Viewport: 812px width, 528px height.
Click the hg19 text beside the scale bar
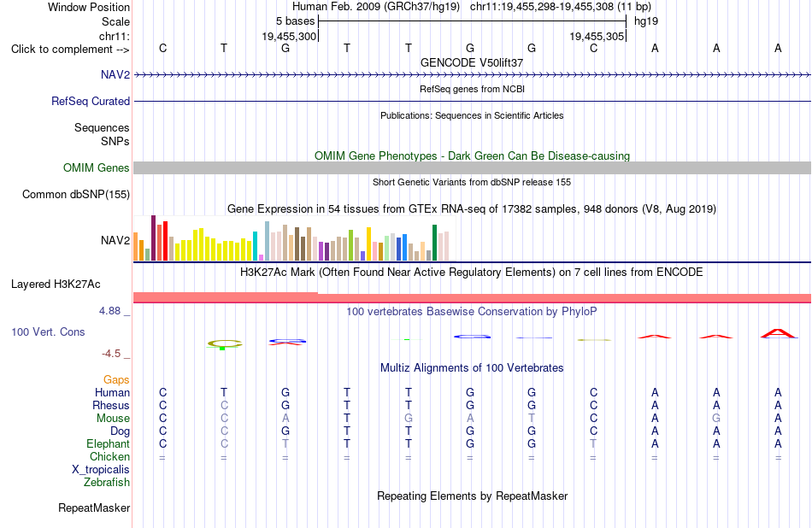tap(646, 21)
